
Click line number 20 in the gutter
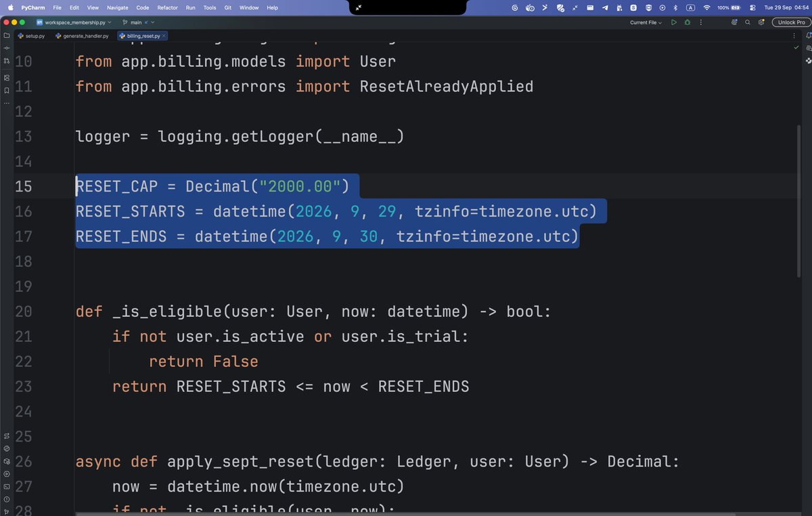pos(23,311)
